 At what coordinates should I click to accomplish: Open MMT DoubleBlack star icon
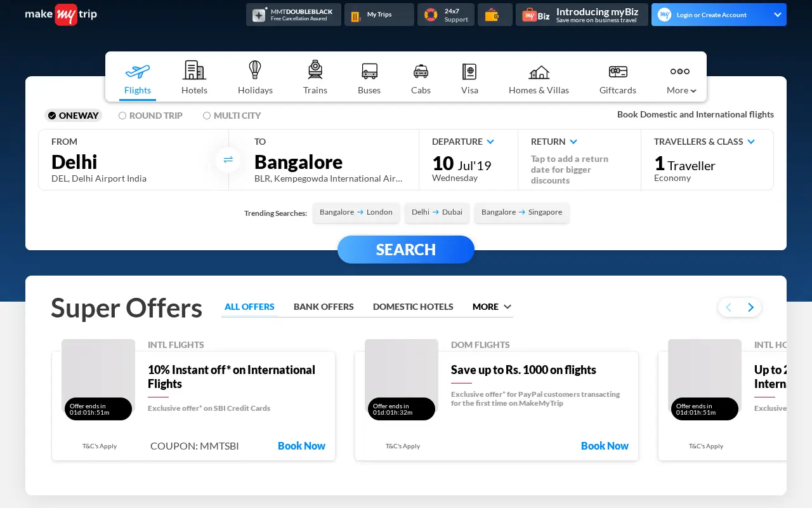tap(259, 15)
